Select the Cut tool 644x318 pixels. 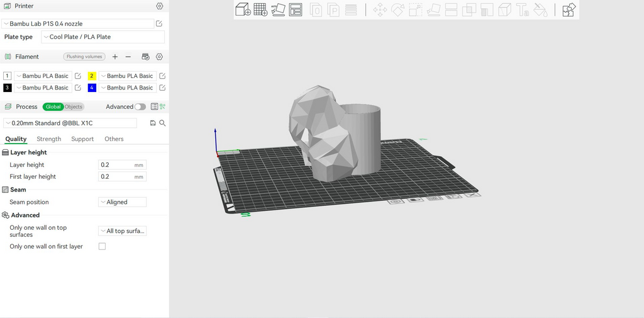click(451, 9)
